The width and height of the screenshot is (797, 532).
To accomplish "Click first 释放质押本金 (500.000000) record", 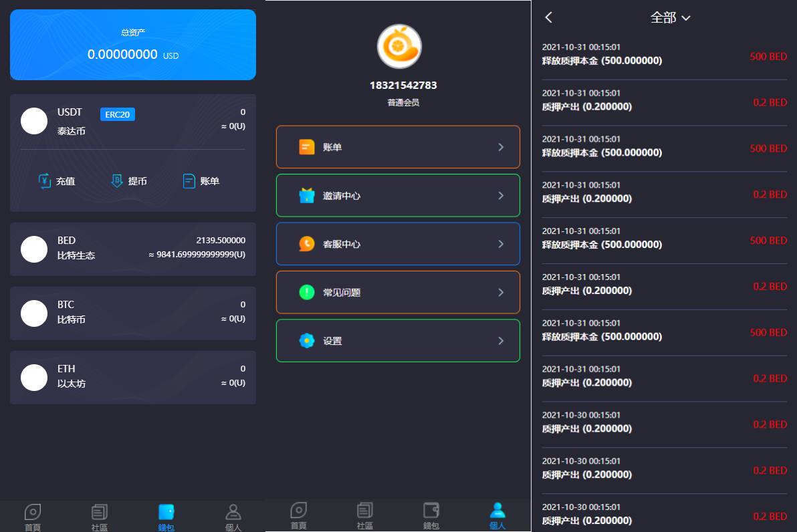I will [x=602, y=60].
